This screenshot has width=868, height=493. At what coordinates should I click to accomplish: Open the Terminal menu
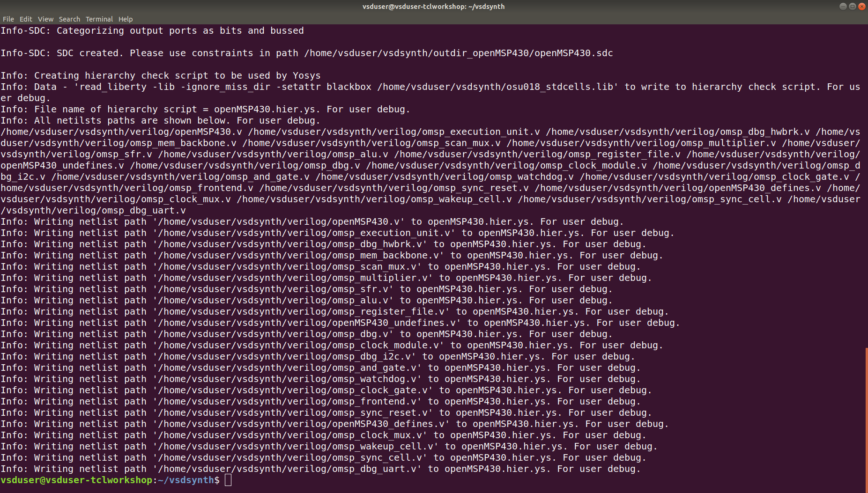tap(99, 19)
